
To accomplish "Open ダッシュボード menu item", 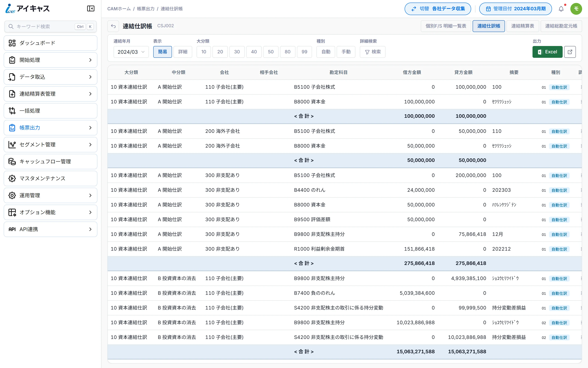I will coord(51,43).
